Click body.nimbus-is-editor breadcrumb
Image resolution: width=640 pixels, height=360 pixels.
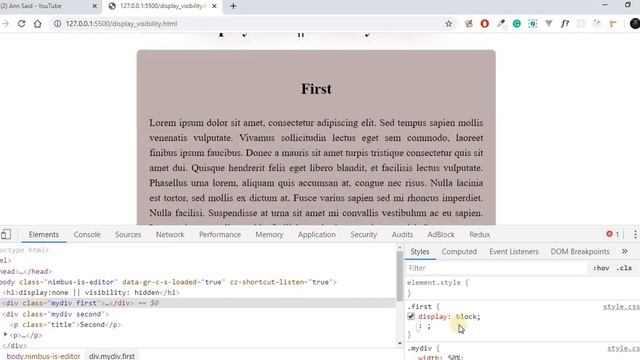[x=43, y=356]
